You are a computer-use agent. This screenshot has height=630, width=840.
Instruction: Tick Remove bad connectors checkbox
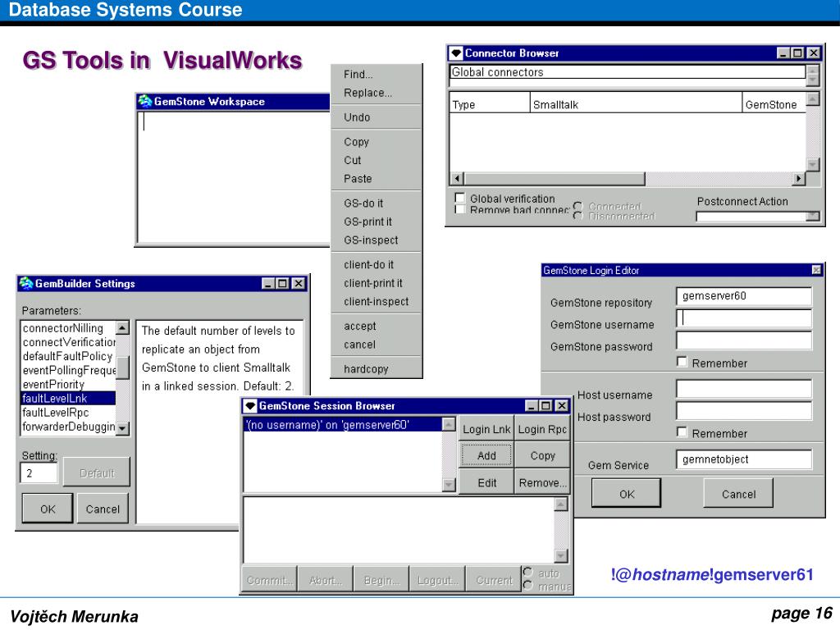point(459,209)
